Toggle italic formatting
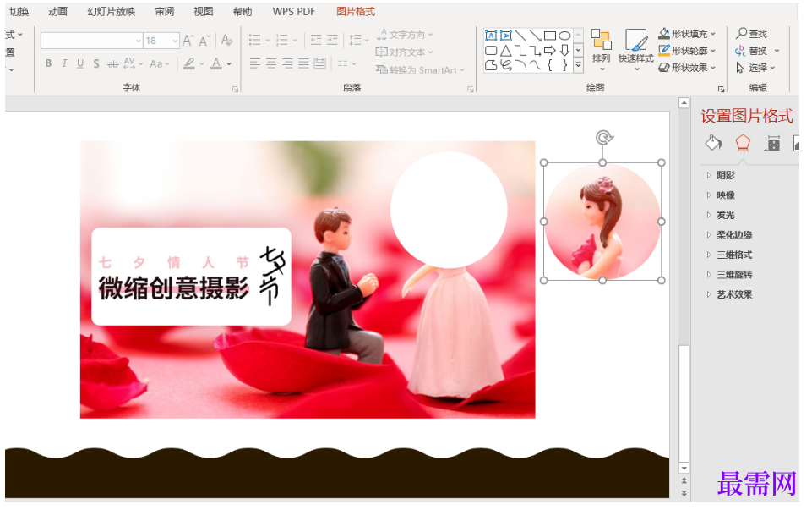Viewport: 812px width, 510px height. click(64, 63)
